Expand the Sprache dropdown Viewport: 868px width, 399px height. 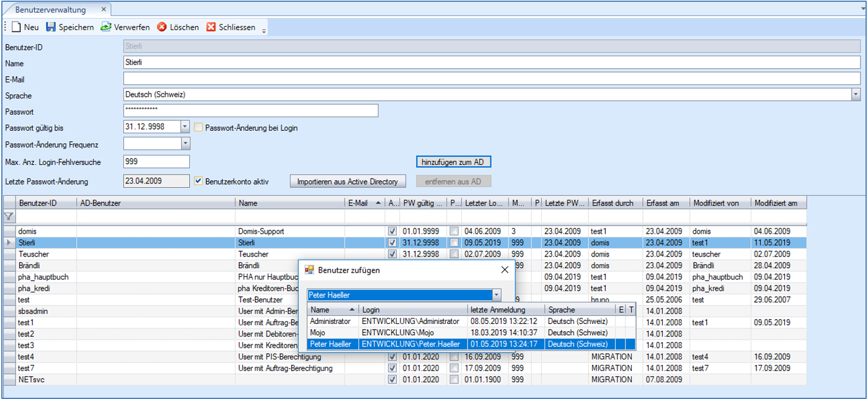point(856,95)
